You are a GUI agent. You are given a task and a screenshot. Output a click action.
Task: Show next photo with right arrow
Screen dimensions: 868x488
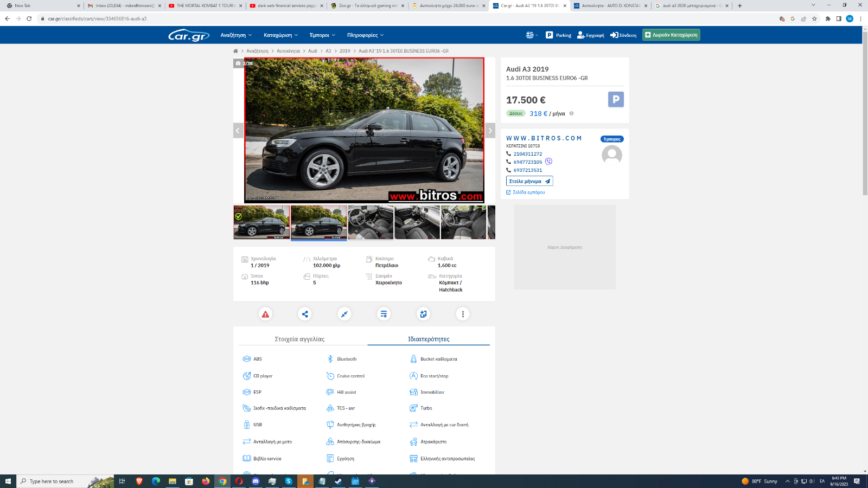(x=490, y=131)
